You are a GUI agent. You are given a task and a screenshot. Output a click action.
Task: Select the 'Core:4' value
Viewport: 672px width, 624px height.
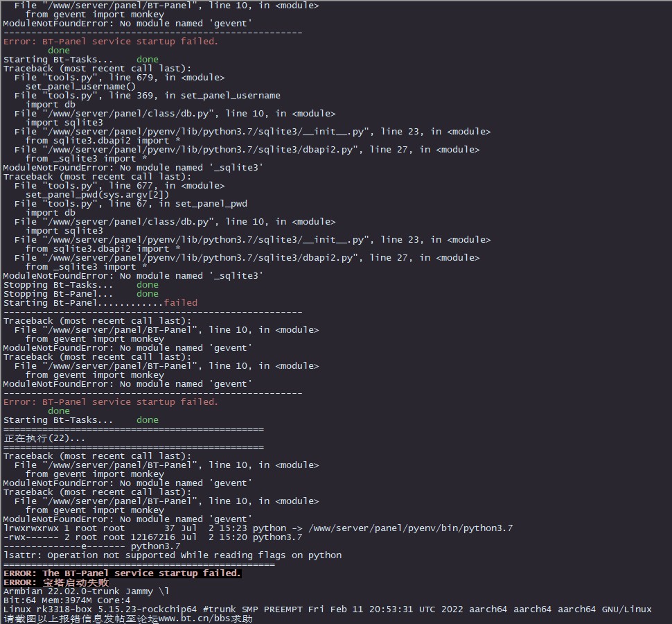tap(114, 600)
